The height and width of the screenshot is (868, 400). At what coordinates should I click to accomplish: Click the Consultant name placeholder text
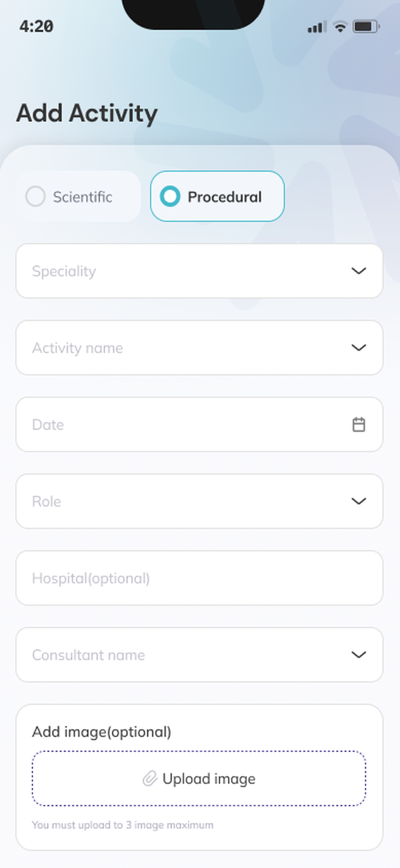89,655
